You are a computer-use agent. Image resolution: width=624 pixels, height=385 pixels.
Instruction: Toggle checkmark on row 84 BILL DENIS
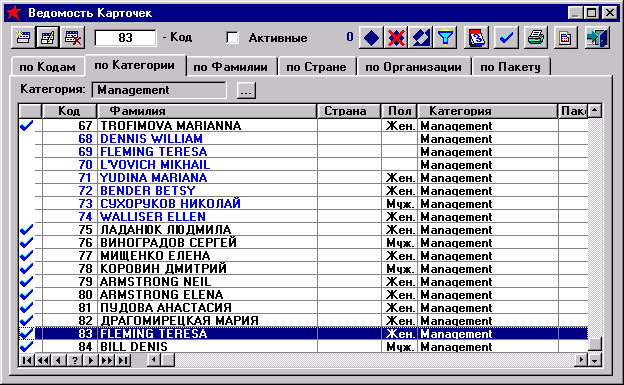pos(27,346)
